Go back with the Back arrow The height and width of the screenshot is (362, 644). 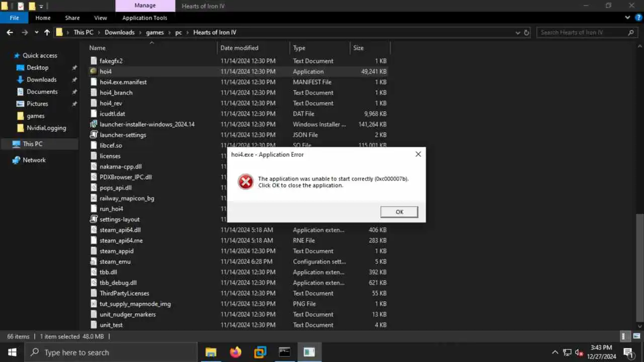coord(10,32)
